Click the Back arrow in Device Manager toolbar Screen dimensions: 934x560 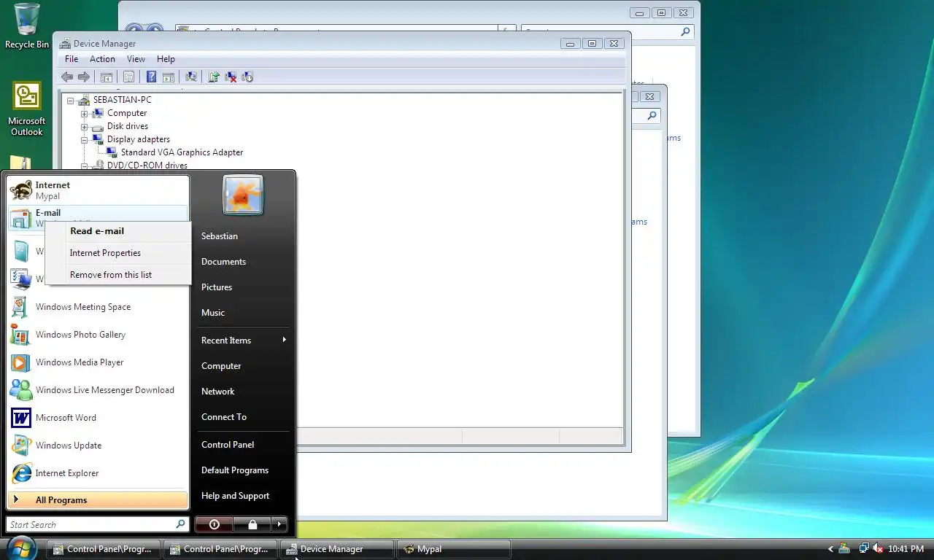click(x=67, y=77)
